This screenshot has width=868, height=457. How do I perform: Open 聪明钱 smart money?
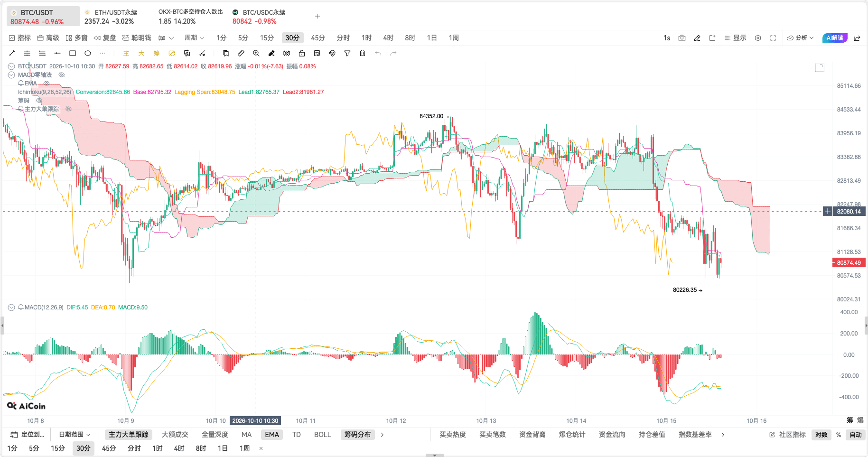point(137,38)
